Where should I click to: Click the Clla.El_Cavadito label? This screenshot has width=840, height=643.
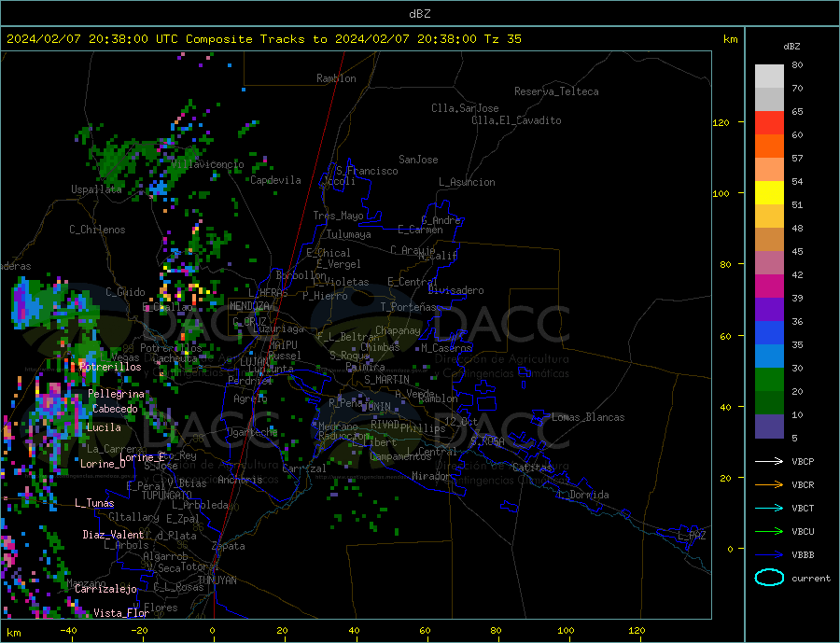516,120
